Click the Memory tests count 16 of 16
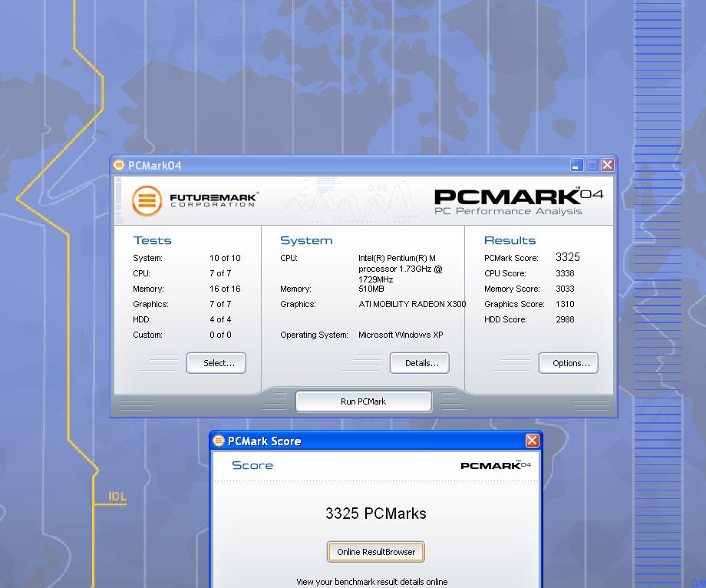This screenshot has height=588, width=706. point(225,289)
